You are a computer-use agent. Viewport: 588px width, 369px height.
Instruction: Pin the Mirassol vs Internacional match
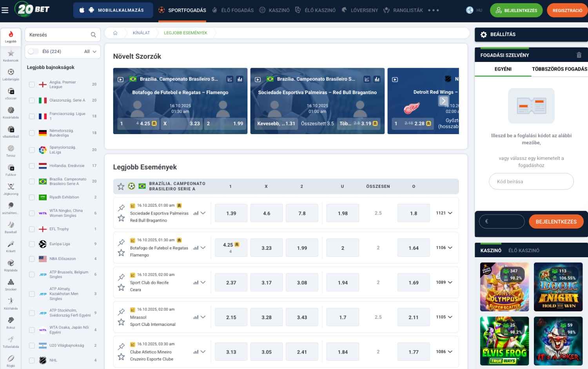tap(121, 312)
